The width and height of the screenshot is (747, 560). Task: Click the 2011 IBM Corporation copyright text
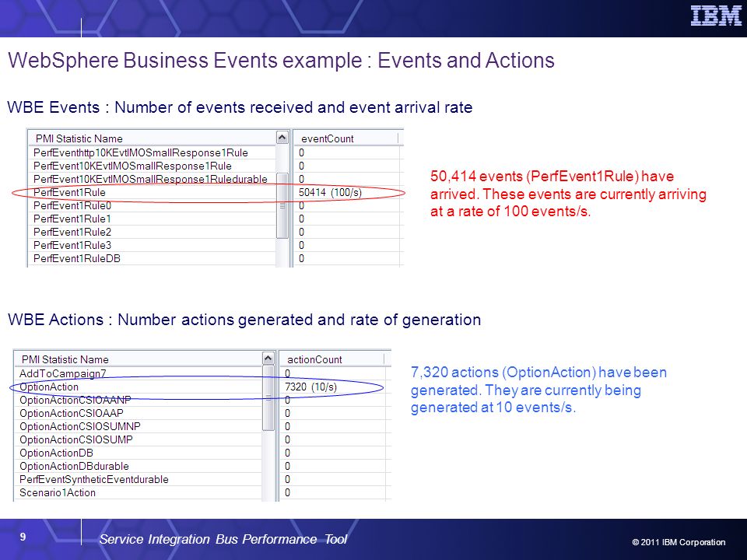point(679,542)
